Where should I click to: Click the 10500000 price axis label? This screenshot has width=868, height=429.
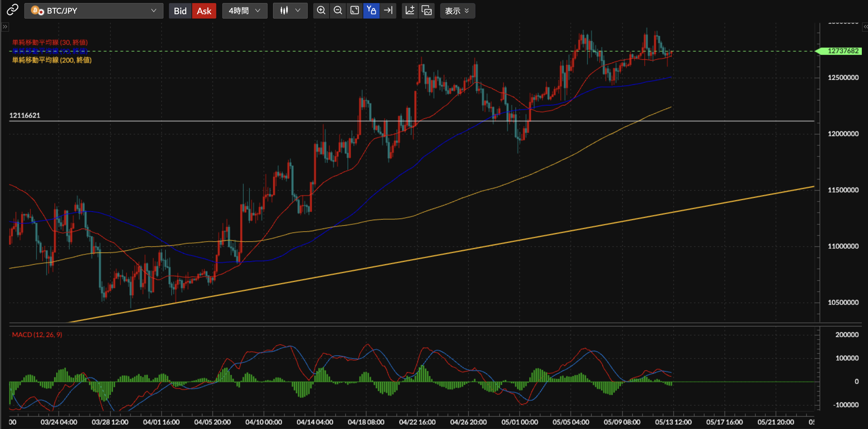tap(843, 303)
